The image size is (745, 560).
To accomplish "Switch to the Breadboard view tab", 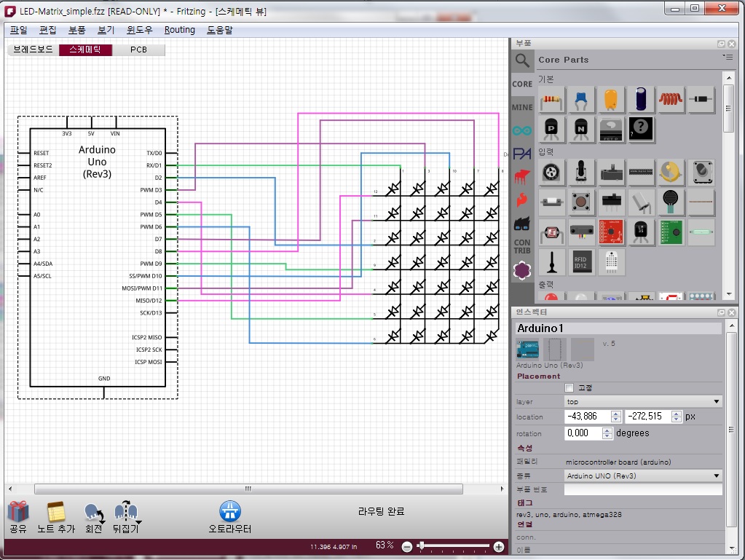I will [x=33, y=50].
